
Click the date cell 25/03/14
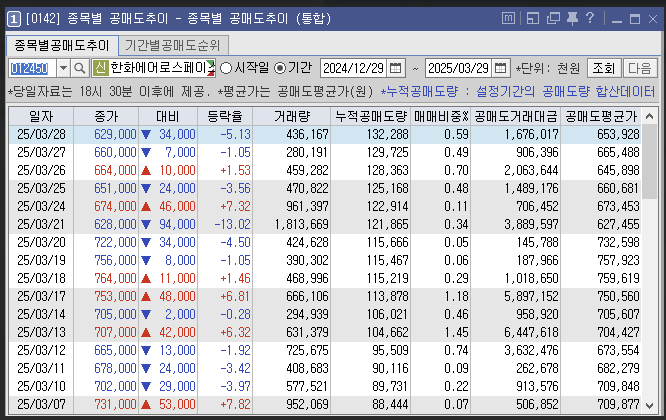[x=41, y=314]
